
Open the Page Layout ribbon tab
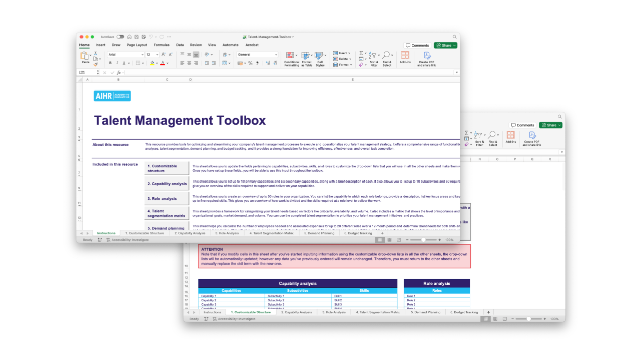pyautogui.click(x=137, y=45)
